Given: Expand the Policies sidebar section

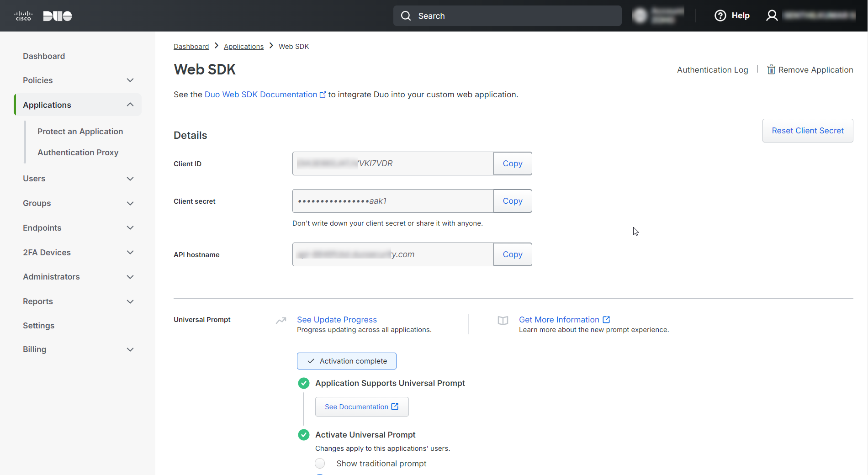Looking at the screenshot, I should point(130,80).
